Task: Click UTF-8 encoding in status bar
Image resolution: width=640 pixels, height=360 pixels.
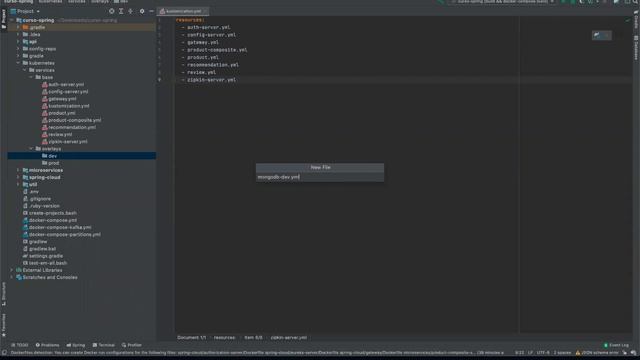Action: [543, 353]
